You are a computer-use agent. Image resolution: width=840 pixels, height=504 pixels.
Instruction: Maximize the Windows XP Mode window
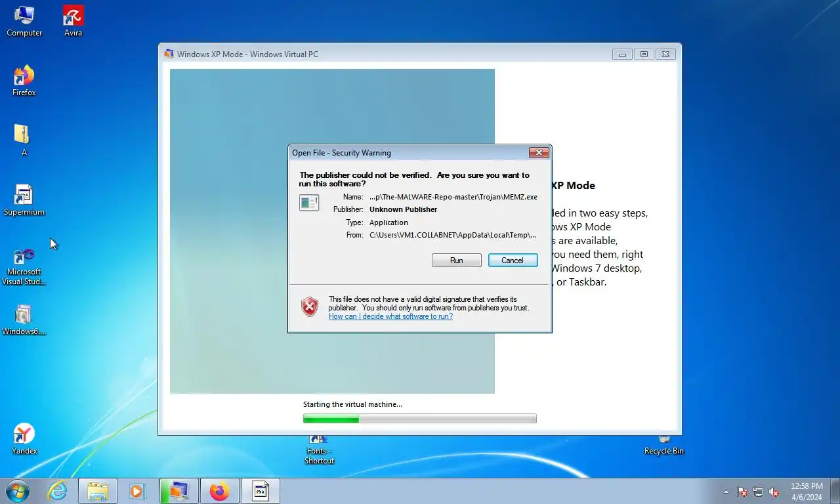[x=644, y=54]
